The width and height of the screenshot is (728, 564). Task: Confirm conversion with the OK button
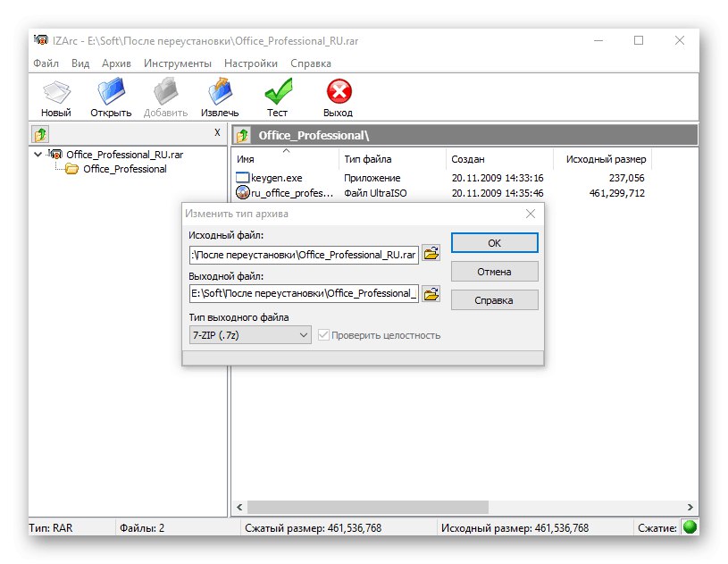495,243
